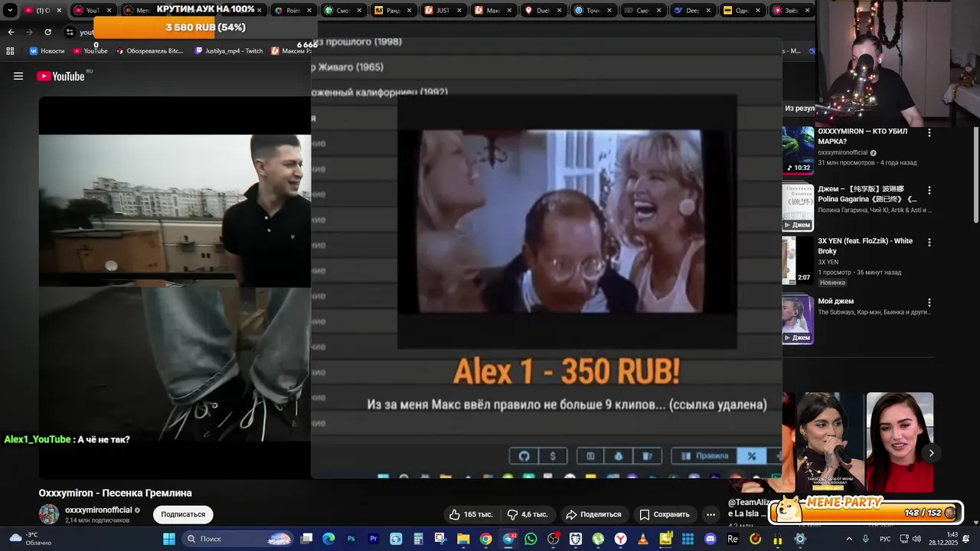Open the Обозреватель Bitc... bookmark
Image resolution: width=980 pixels, height=551 pixels.
tap(150, 51)
